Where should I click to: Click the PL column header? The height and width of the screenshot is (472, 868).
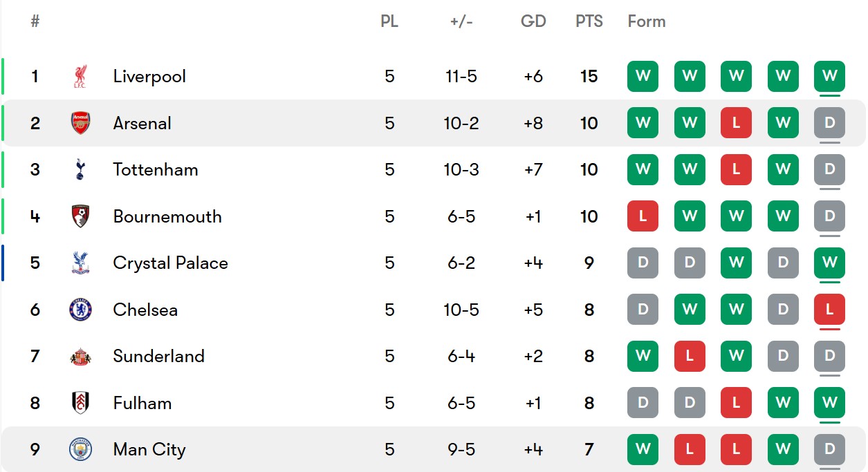coord(389,21)
